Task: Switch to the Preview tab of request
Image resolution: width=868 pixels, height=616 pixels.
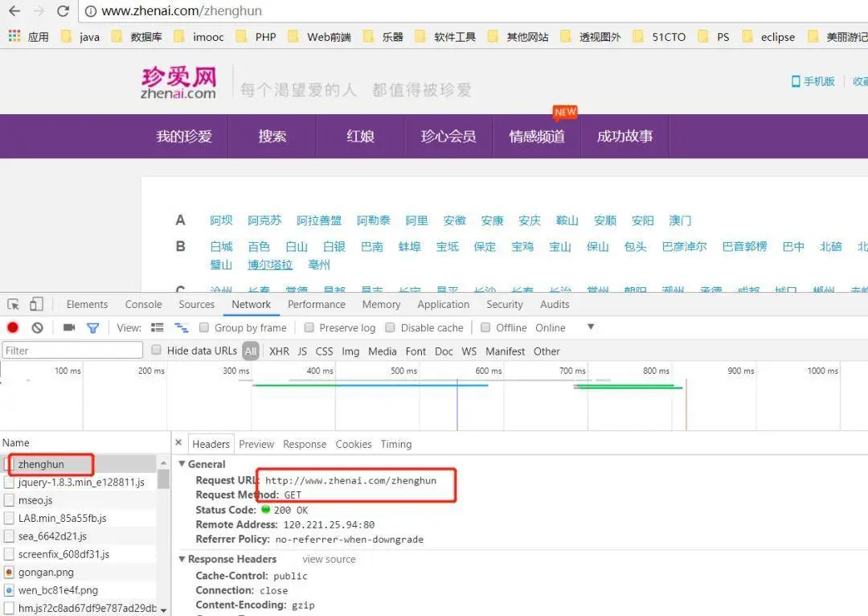Action: point(256,444)
